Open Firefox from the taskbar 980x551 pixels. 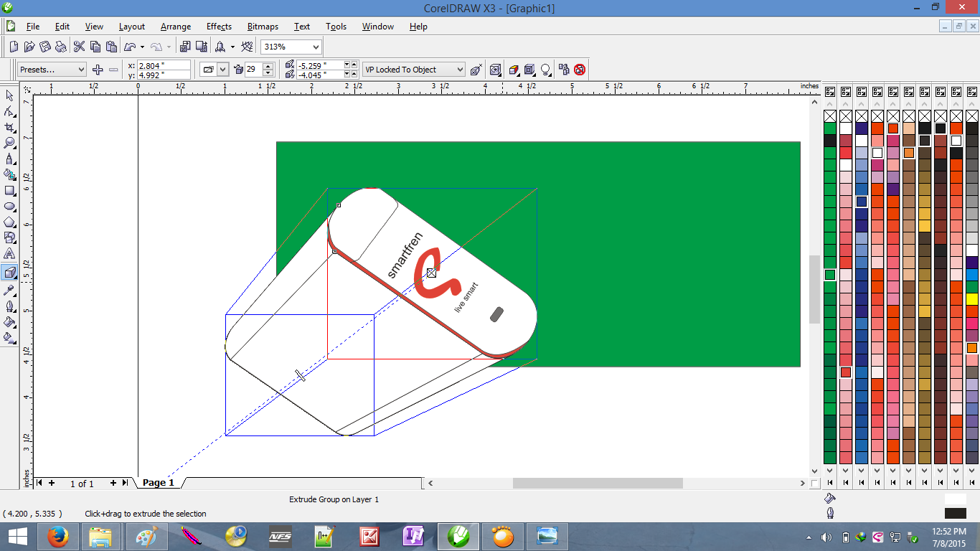57,537
